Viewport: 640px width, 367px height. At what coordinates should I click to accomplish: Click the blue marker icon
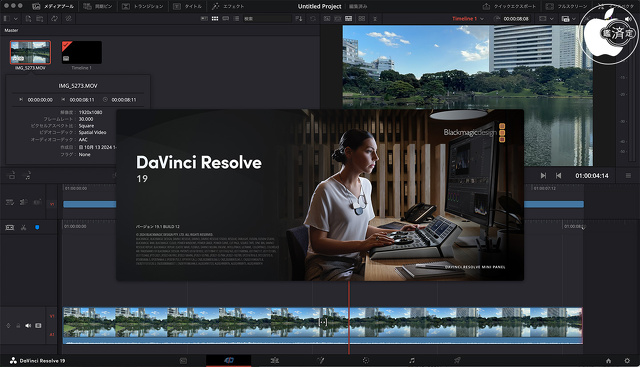[37, 227]
